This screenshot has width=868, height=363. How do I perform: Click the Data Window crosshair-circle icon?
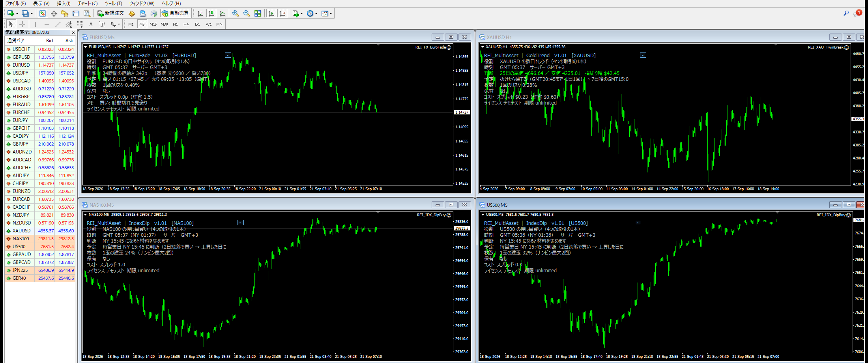pos(54,13)
